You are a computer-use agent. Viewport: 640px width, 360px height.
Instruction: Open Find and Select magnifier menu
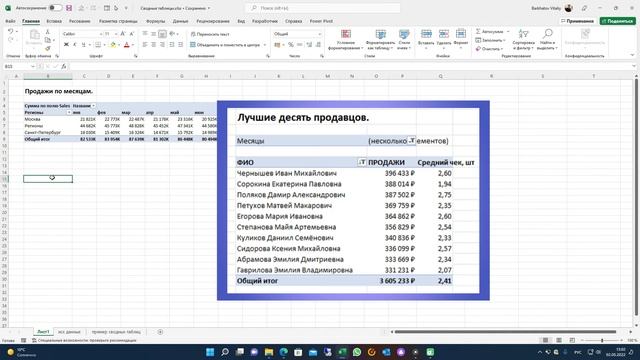[x=547, y=40]
